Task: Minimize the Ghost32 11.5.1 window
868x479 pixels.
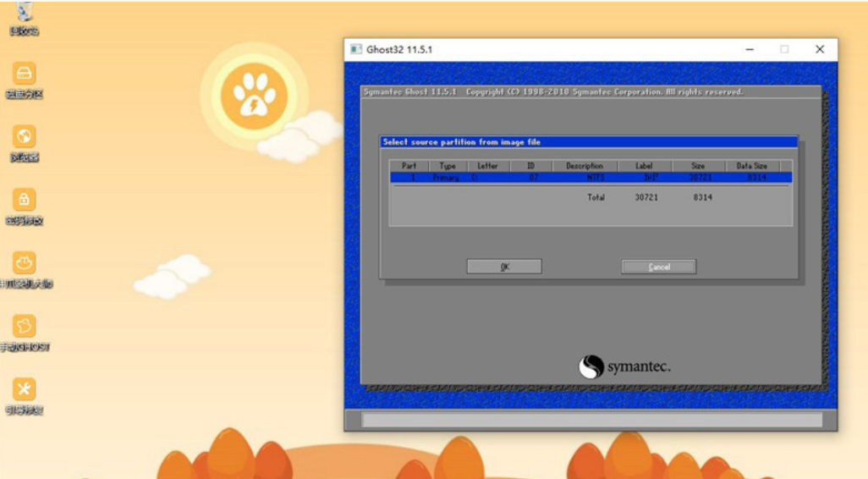Action: tap(750, 49)
